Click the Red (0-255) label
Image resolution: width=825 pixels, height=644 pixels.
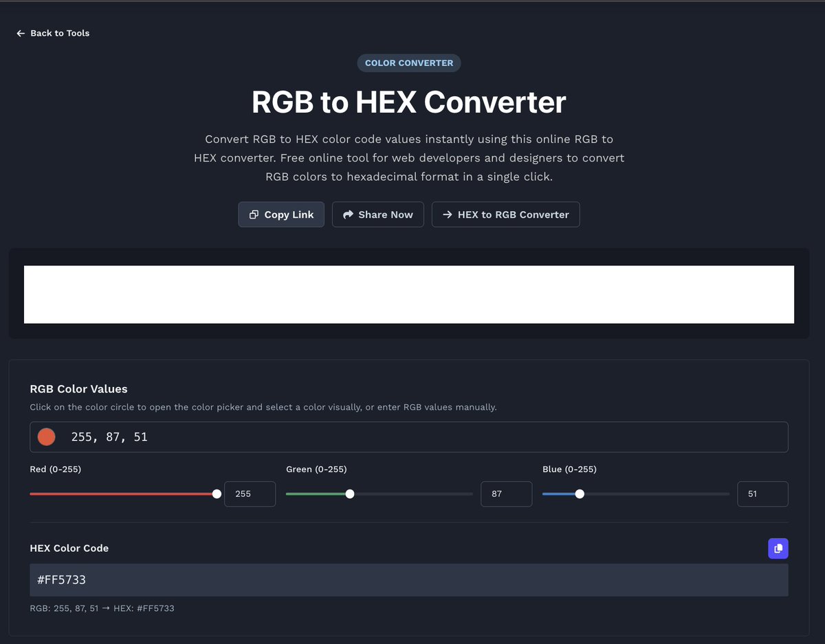point(56,469)
